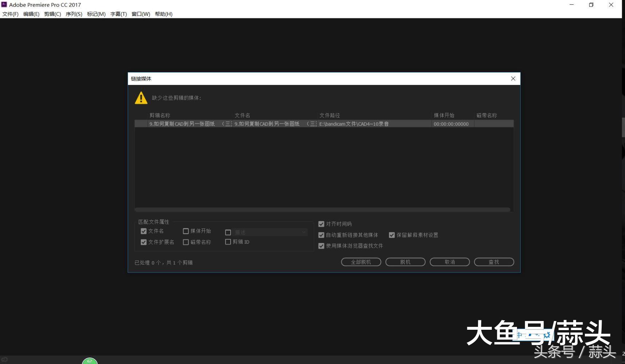Viewport: 625px width, 364px height.
Task: Click the yellow warning triangle in the dialog
Action: 141,98
